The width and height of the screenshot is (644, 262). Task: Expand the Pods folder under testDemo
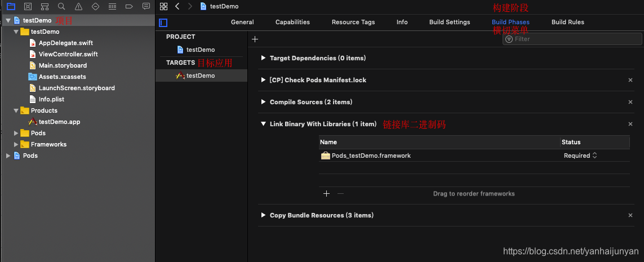point(16,133)
